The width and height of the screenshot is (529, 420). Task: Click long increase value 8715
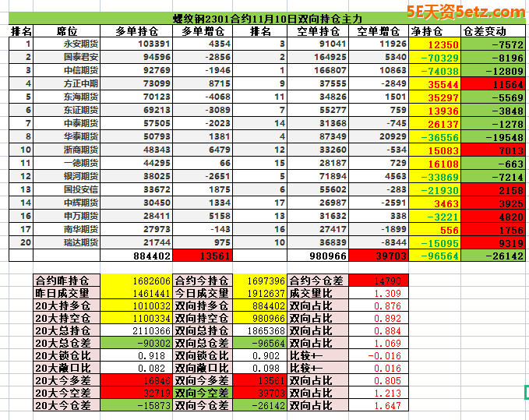point(203,83)
